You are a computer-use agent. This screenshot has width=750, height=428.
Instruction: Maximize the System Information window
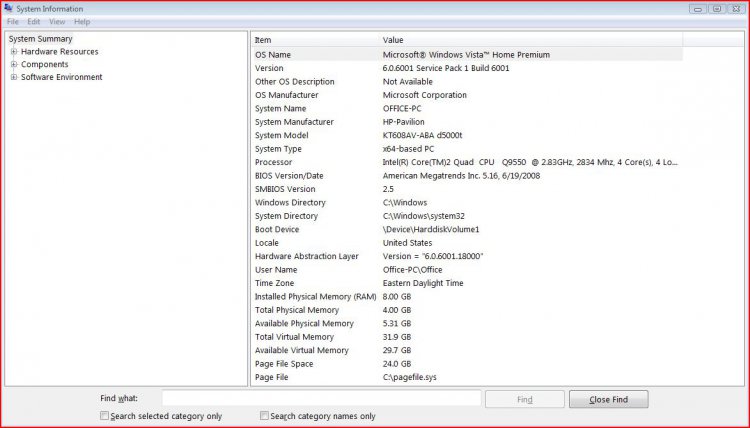tap(717, 9)
